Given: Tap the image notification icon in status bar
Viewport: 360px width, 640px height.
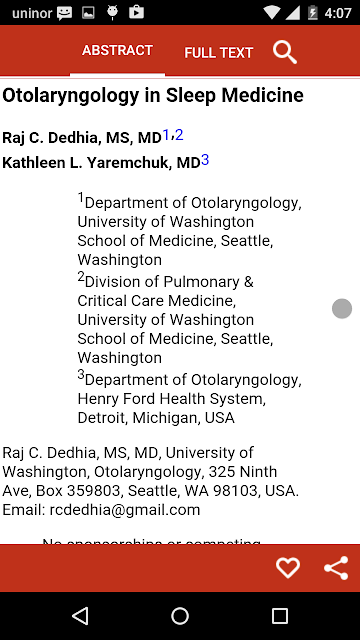Looking at the screenshot, I should click(x=88, y=13).
